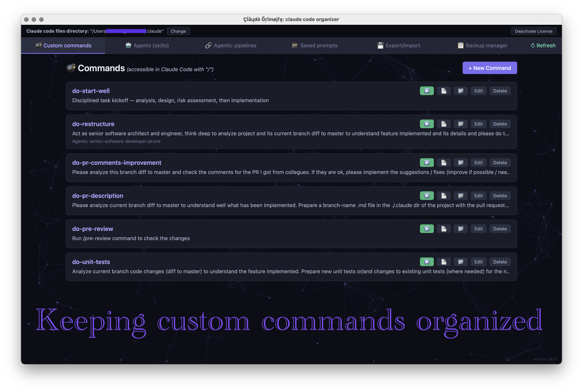Open the Agentic pipelines tab
The width and height of the screenshot is (583, 392).
pyautogui.click(x=231, y=45)
